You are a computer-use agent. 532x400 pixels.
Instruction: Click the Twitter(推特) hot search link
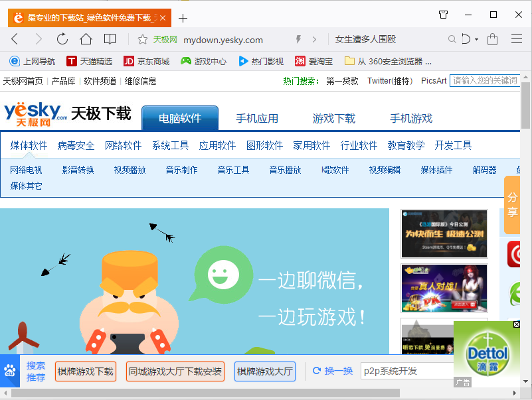pos(390,81)
